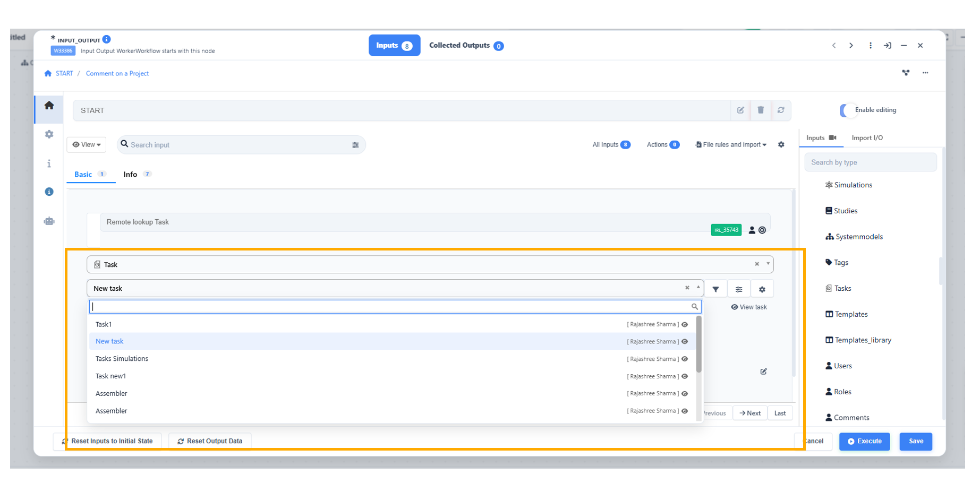Image resolution: width=980 pixels, height=484 pixels.
Task: Click the Search by type field
Action: (870, 162)
